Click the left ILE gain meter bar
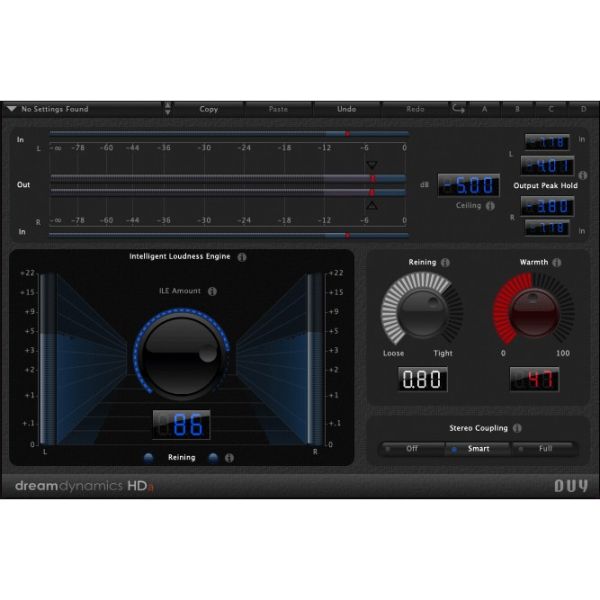 [48, 359]
